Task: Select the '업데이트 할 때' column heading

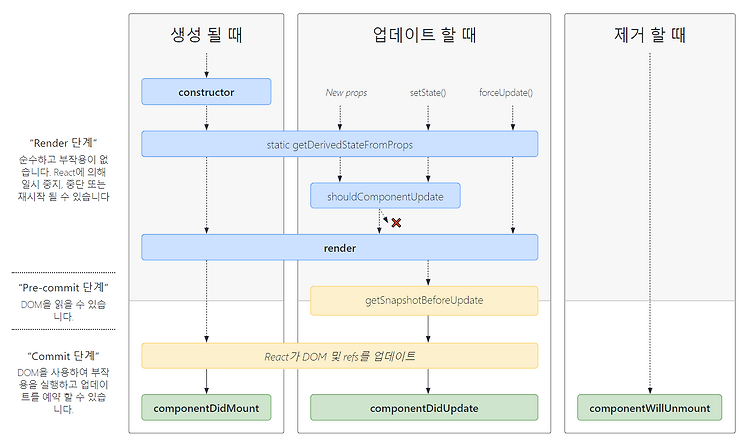Action: pos(424,34)
